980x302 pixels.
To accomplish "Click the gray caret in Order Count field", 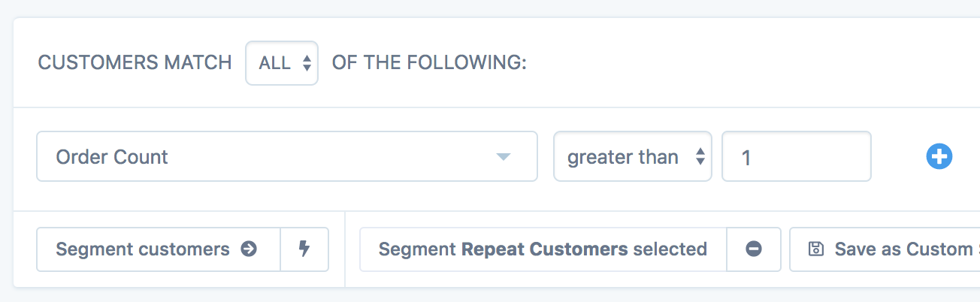I will [x=504, y=157].
